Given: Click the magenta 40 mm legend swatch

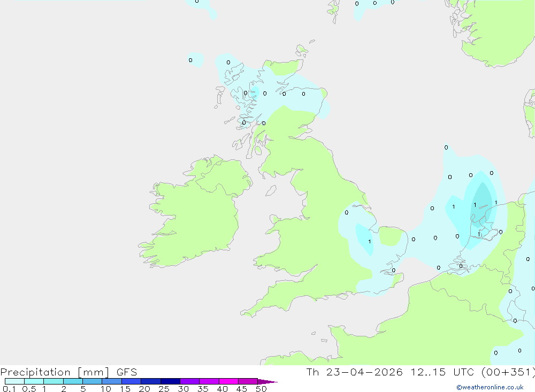Looking at the screenshot, I should 228,381.
